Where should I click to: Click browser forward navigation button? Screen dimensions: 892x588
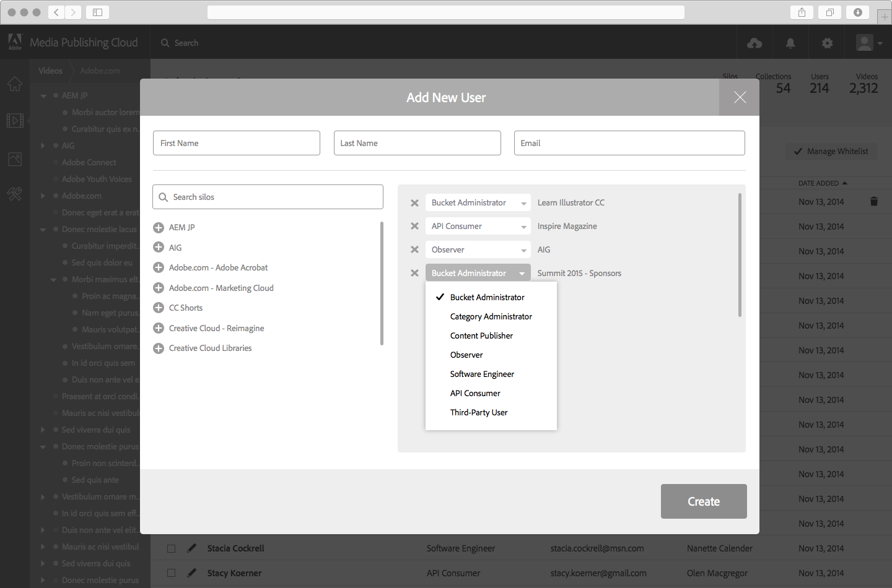pyautogui.click(x=73, y=12)
